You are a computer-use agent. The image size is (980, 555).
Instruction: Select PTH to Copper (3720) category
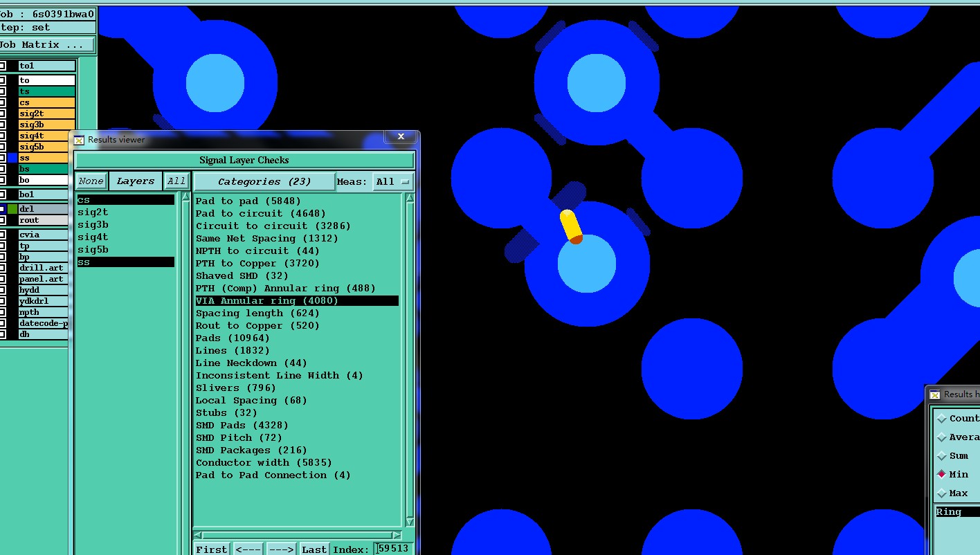257,264
